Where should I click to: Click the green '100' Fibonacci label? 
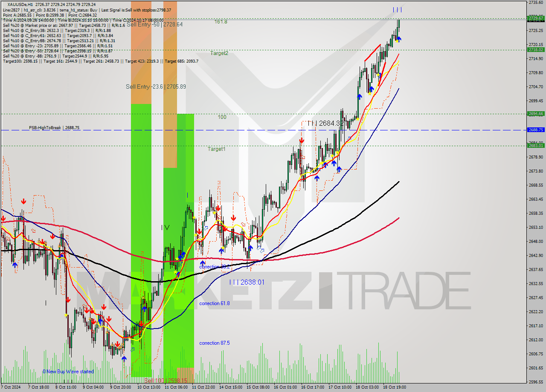tap(222, 117)
